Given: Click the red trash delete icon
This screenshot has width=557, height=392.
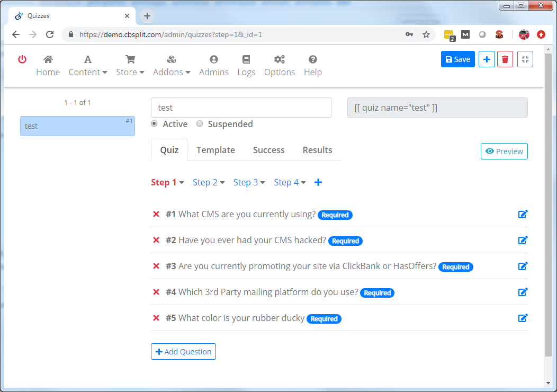Looking at the screenshot, I should coord(505,59).
